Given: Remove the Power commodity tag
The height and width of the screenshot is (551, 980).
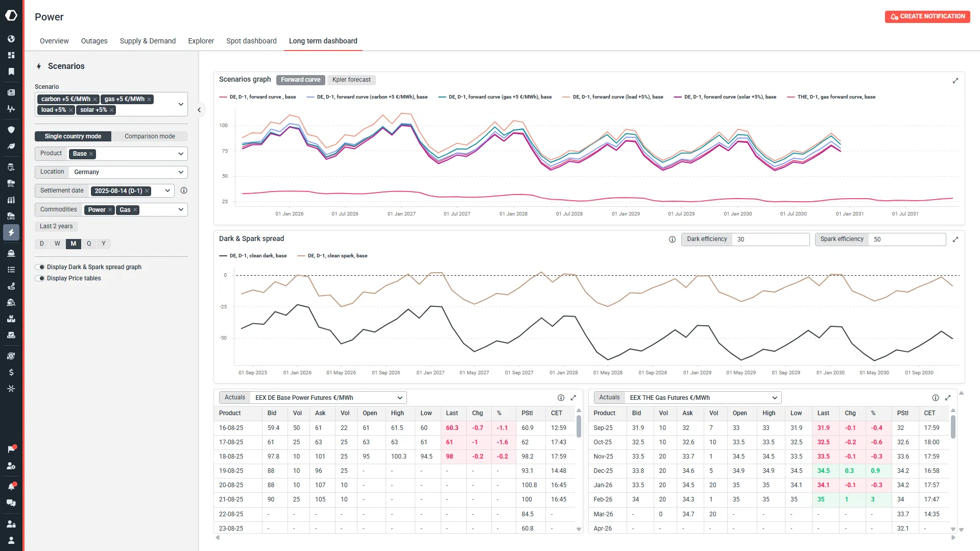Looking at the screenshot, I should point(110,210).
